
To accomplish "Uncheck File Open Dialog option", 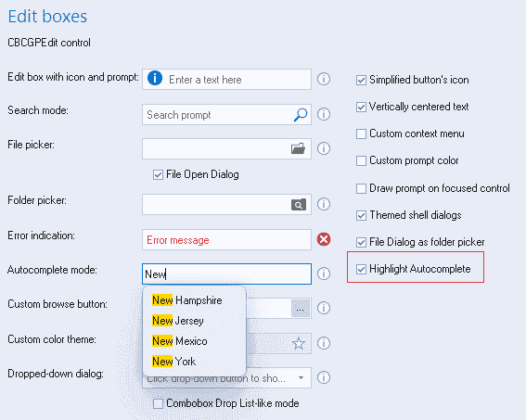I will tap(158, 174).
